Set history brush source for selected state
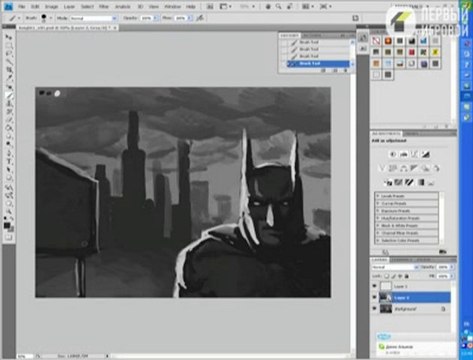 283,63
